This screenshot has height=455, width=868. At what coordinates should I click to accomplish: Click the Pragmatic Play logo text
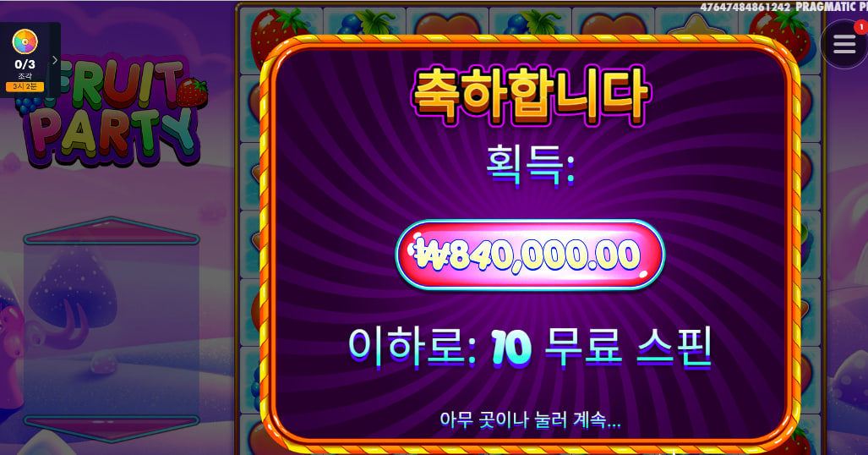[x=832, y=7]
